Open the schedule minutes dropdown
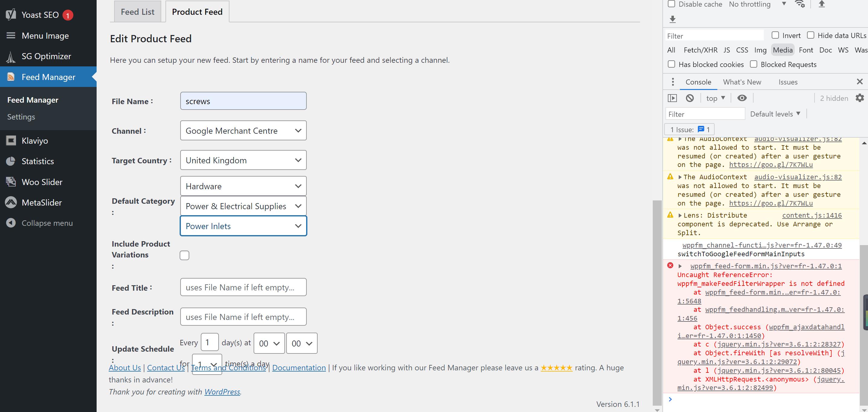Screen dimensions: 868x412 click(x=302, y=343)
